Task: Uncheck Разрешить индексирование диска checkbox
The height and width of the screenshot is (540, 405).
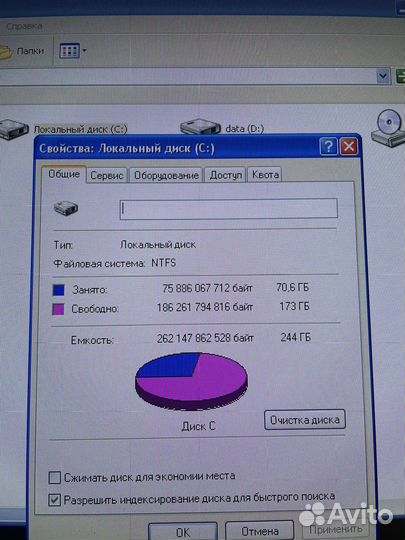Action: pyautogui.click(x=54, y=500)
